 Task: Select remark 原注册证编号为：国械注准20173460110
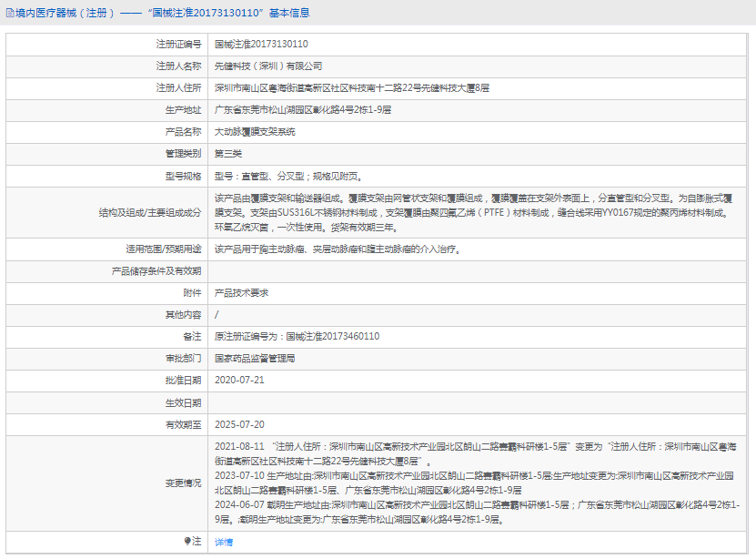[x=297, y=336]
